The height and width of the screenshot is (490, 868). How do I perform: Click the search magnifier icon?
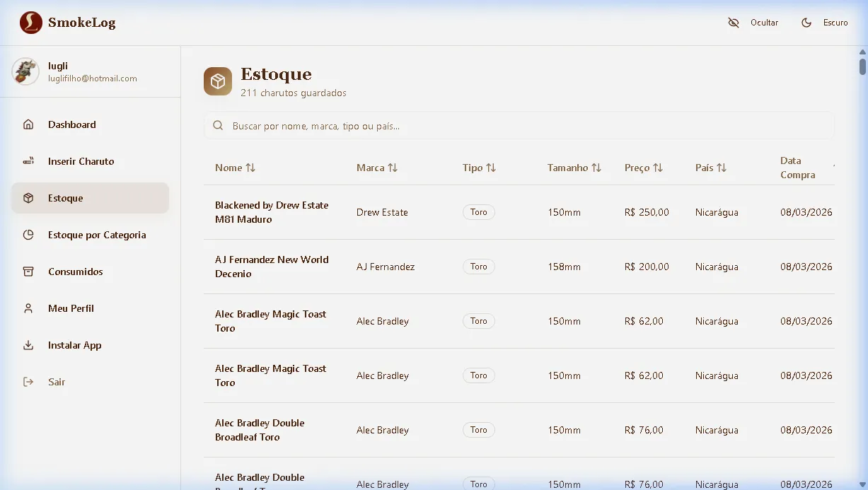(x=218, y=126)
